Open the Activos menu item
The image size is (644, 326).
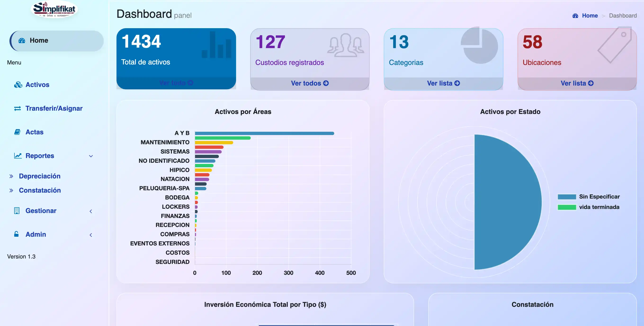37,85
